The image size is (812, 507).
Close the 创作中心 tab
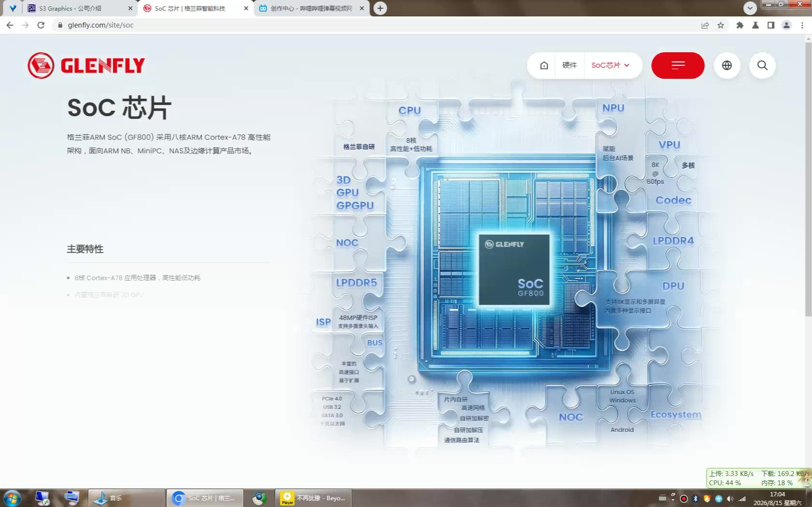click(x=362, y=8)
